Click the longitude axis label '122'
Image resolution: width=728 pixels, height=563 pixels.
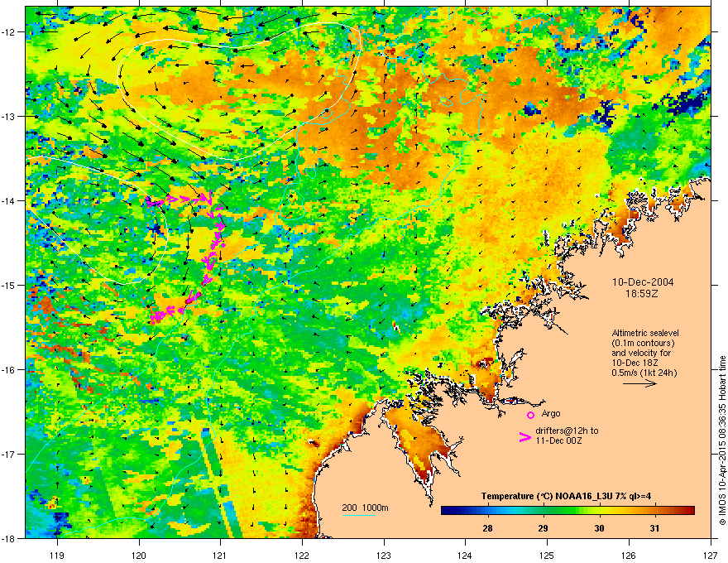pyautogui.click(x=302, y=555)
